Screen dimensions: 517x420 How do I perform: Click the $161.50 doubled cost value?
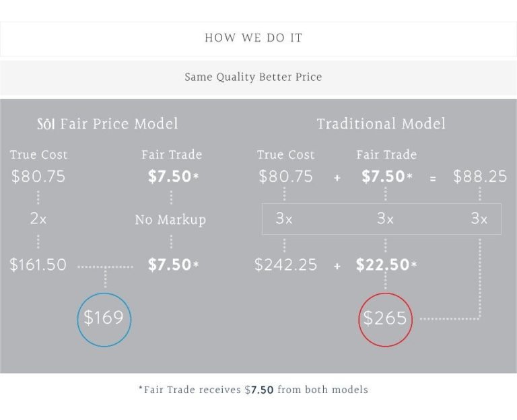tap(38, 265)
